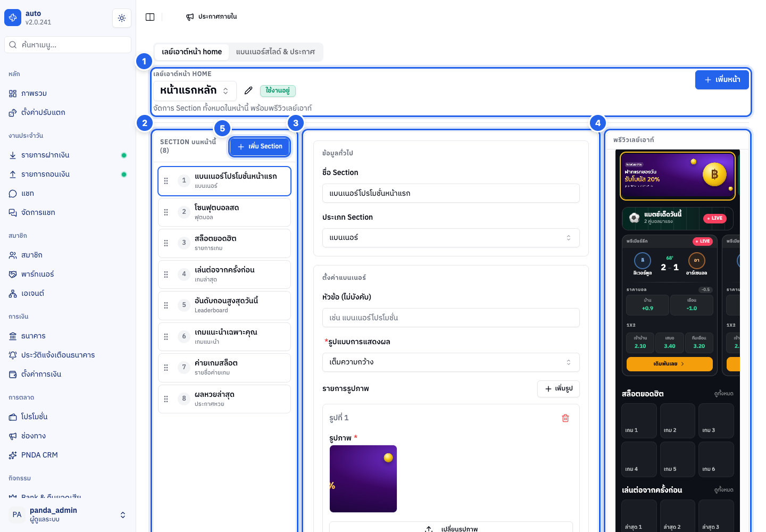Image resolution: width=766 pixels, height=532 pixels.
Task: Switch to เลย์เอาต์หน้า home tab
Action: coord(192,52)
